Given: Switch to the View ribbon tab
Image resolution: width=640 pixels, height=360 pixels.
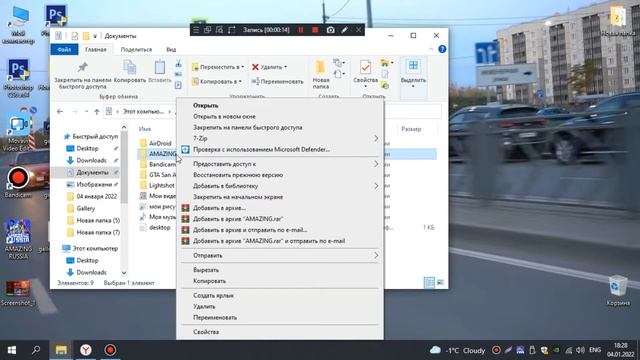Looking at the screenshot, I should tap(171, 49).
